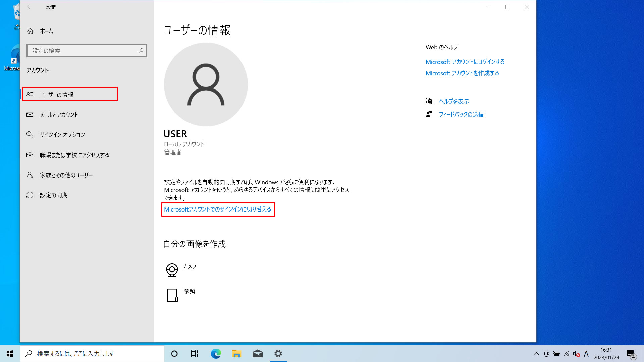The height and width of the screenshot is (362, 644).
Task: Click the Microsoft Edge desktop shortcut
Action: pyautogui.click(x=12, y=58)
